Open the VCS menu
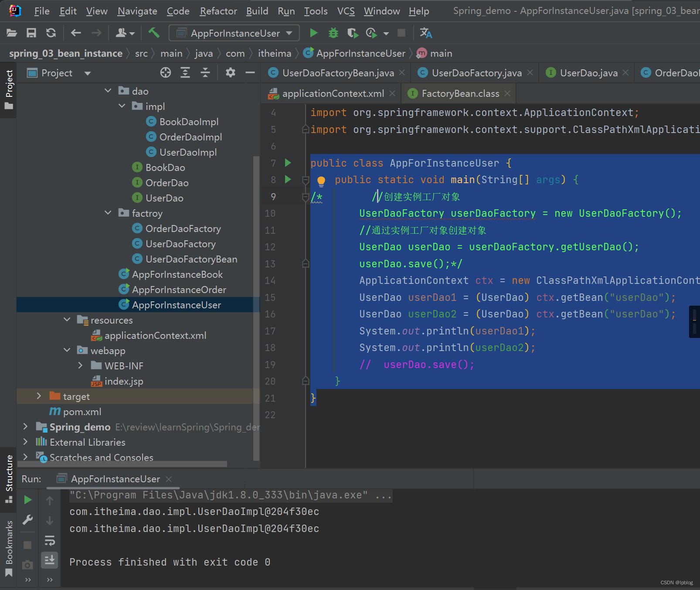The width and height of the screenshot is (700, 590). 346,11
